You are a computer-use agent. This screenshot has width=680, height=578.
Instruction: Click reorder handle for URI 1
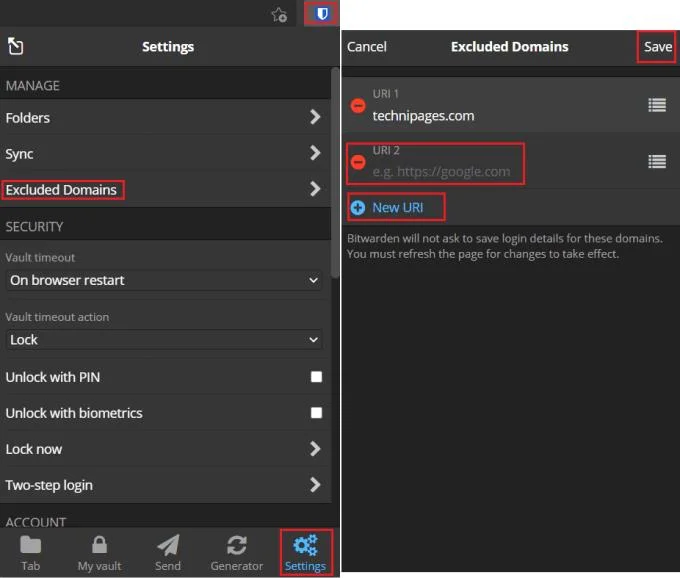click(657, 105)
